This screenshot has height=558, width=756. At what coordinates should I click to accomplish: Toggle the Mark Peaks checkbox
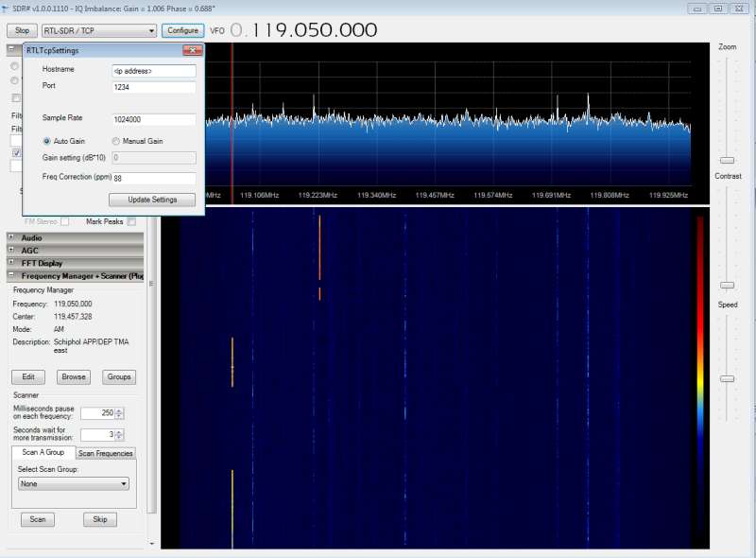click(131, 221)
